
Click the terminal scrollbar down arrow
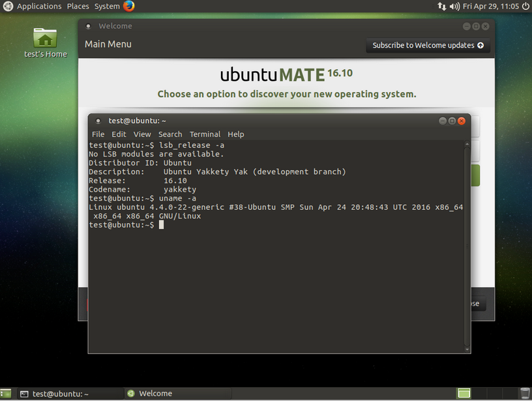point(467,349)
